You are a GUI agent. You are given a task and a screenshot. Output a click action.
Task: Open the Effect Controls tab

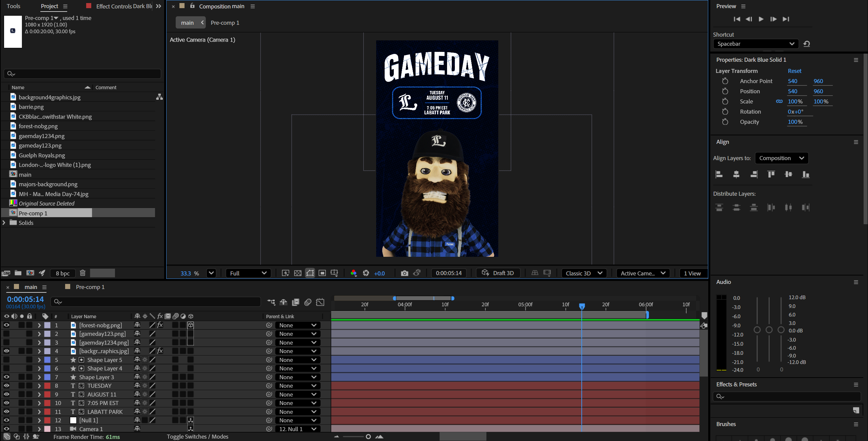124,6
